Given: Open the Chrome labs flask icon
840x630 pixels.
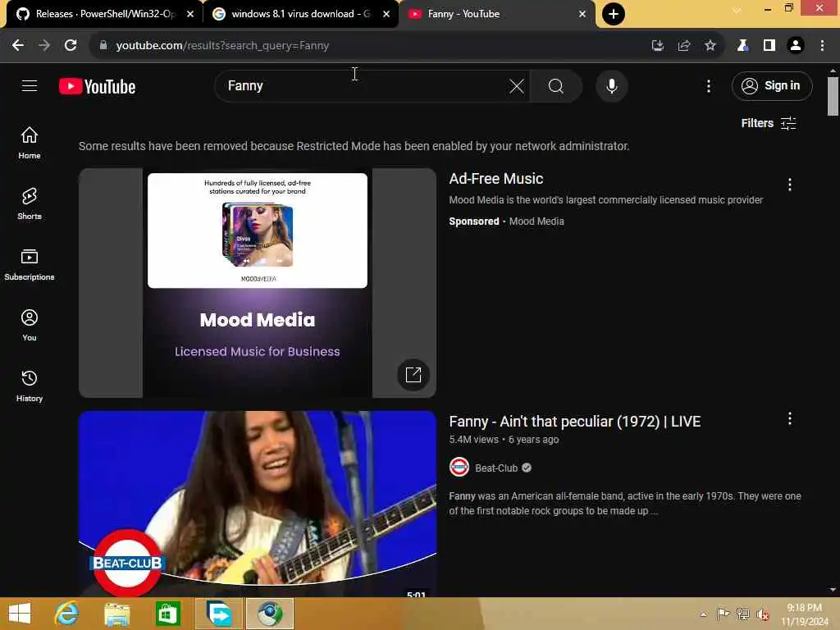Looking at the screenshot, I should click(742, 46).
